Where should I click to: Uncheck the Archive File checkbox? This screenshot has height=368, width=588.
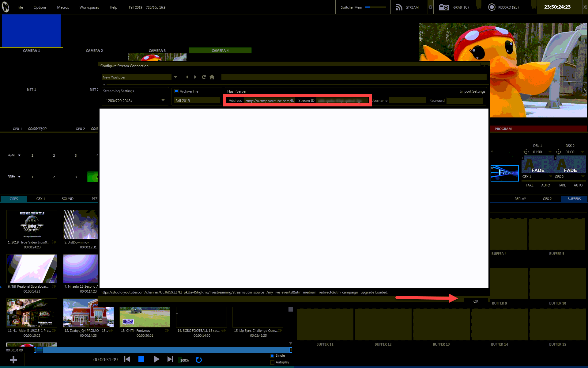tap(176, 91)
